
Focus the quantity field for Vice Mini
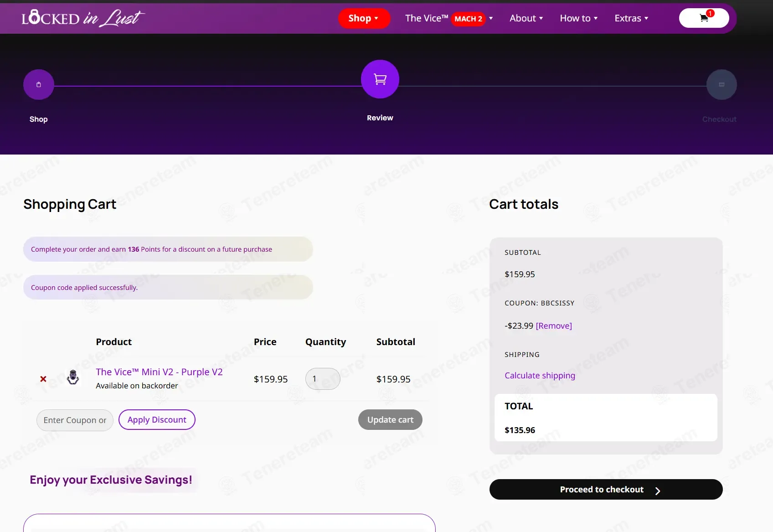coord(323,379)
